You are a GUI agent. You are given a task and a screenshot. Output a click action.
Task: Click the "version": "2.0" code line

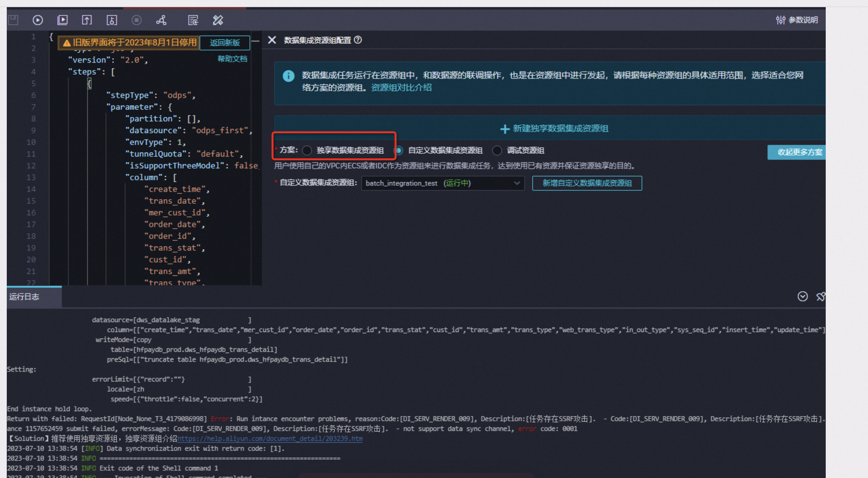tap(108, 60)
